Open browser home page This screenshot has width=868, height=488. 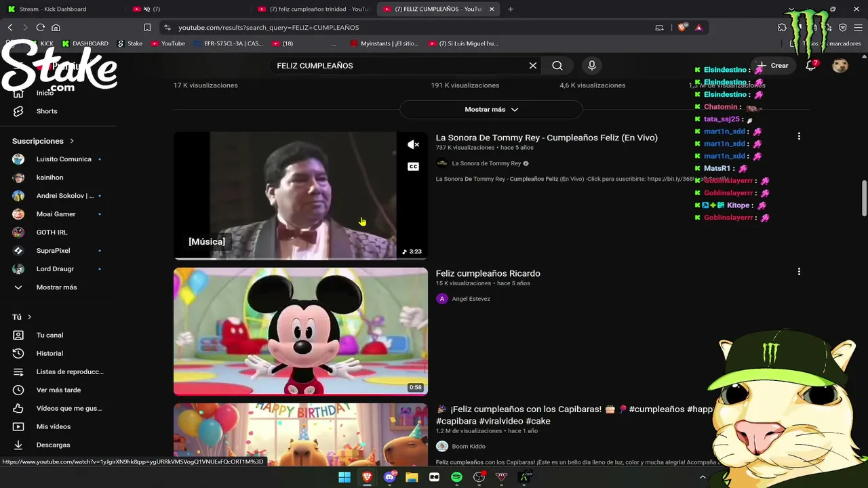[x=56, y=28]
